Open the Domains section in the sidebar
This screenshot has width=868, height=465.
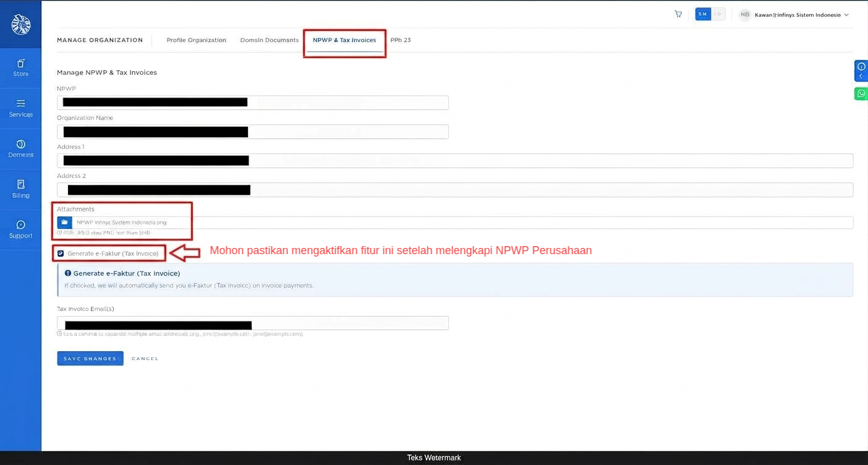click(21, 149)
